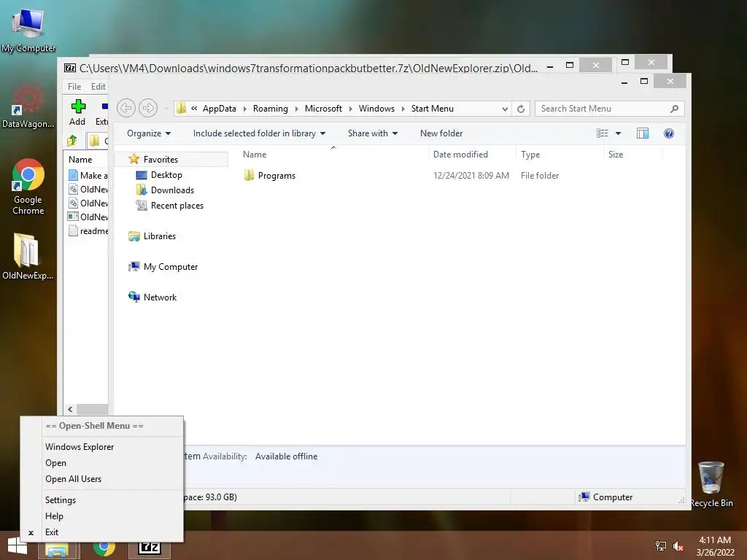Click the muted volume tray icon
The height and width of the screenshot is (560, 747).
[678, 546]
